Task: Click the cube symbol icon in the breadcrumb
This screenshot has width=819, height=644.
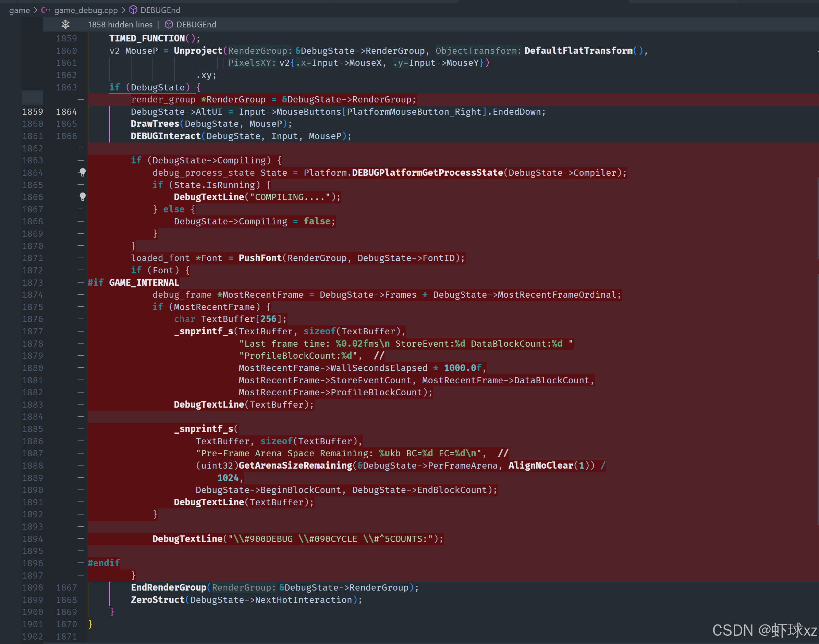Action: 133,10
